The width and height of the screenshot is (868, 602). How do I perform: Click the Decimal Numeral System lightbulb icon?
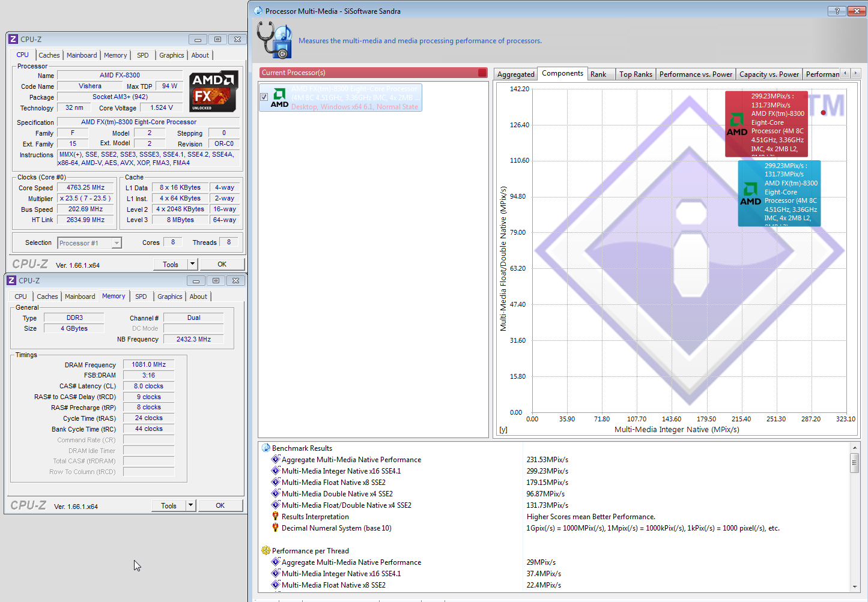click(x=276, y=528)
